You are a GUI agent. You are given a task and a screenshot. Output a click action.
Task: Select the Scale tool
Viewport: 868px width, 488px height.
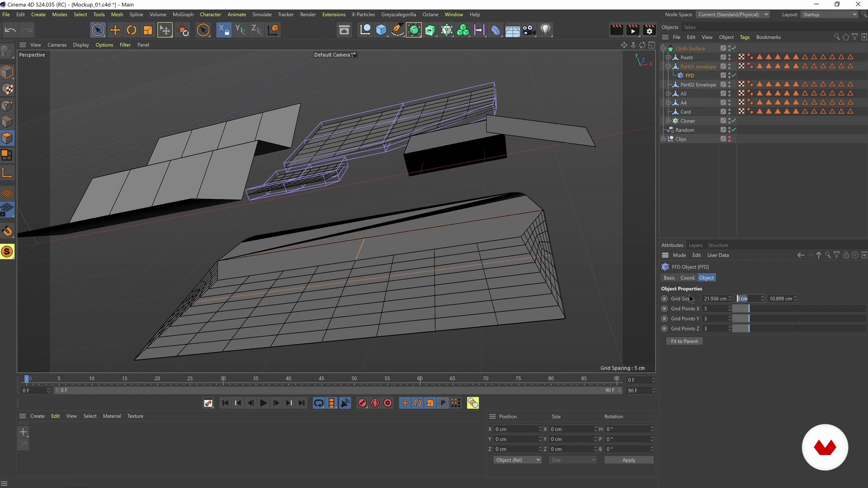point(148,30)
